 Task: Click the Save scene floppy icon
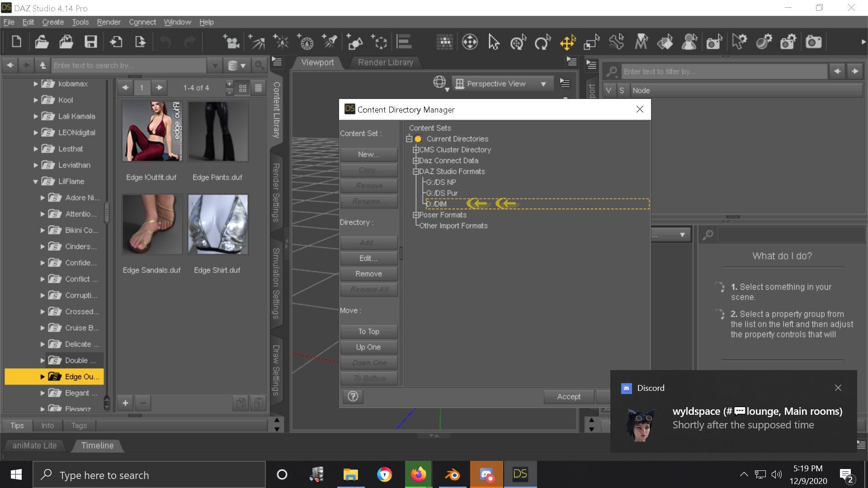click(91, 42)
